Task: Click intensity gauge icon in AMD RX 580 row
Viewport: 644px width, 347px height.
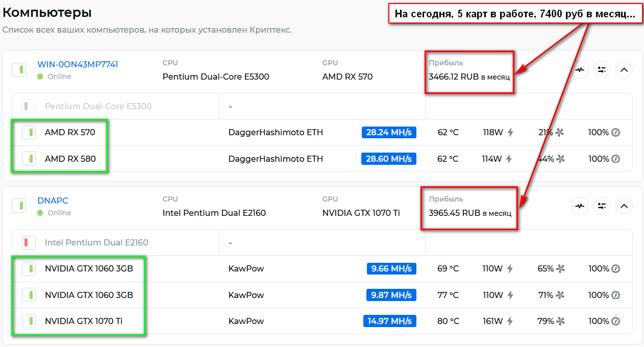Action: 615,159
